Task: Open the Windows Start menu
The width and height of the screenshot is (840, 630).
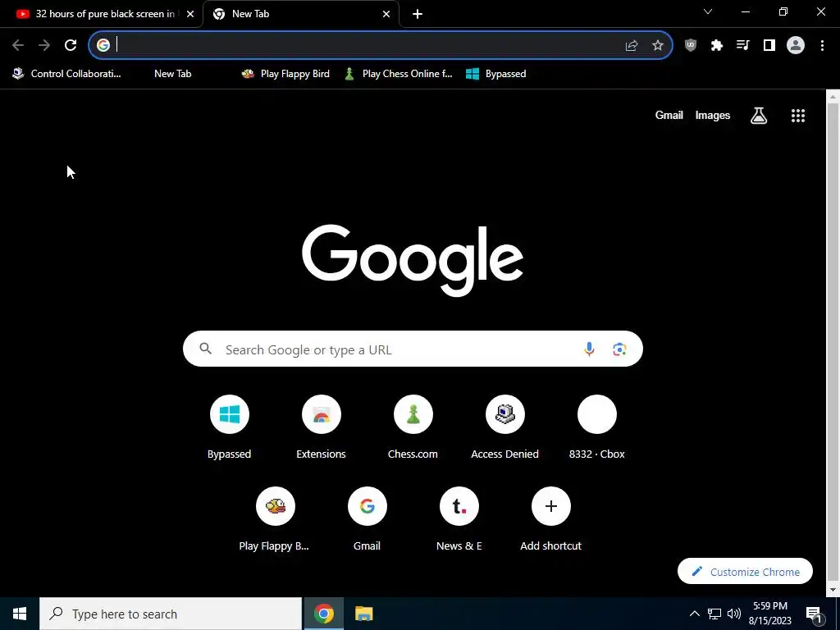Action: (x=20, y=614)
